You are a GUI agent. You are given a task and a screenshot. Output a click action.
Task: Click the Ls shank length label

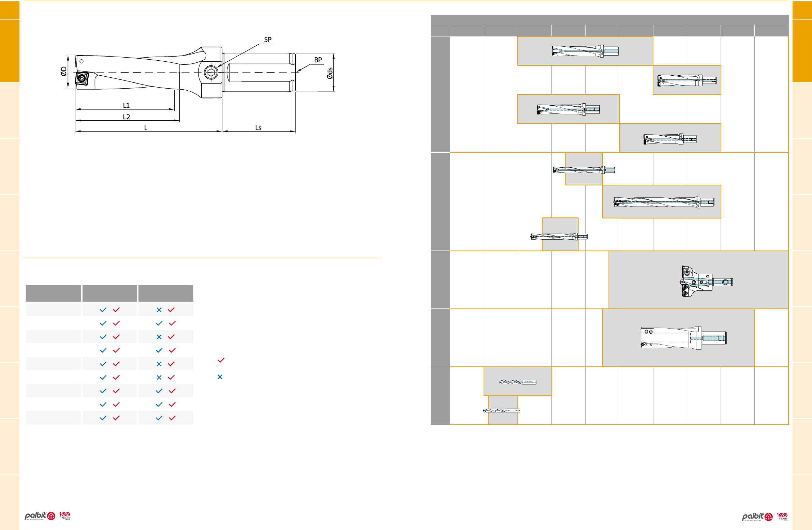pos(258,127)
